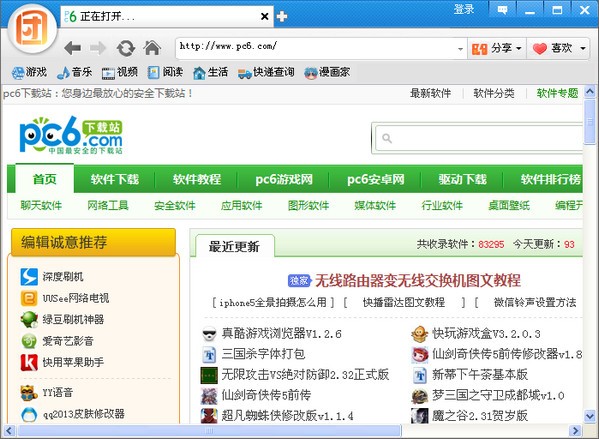Image resolution: width=599 pixels, height=439 pixels.
Task: Click the 软件分类 link
Action: 494,93
